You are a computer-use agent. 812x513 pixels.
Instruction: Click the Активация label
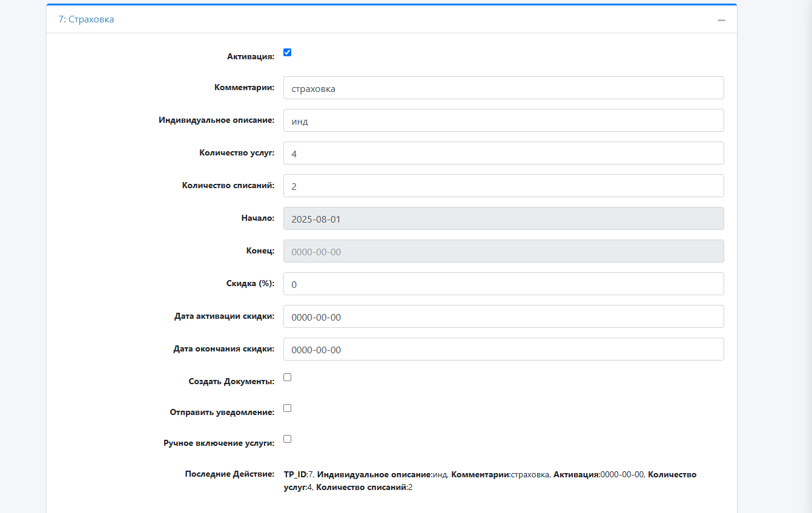251,56
